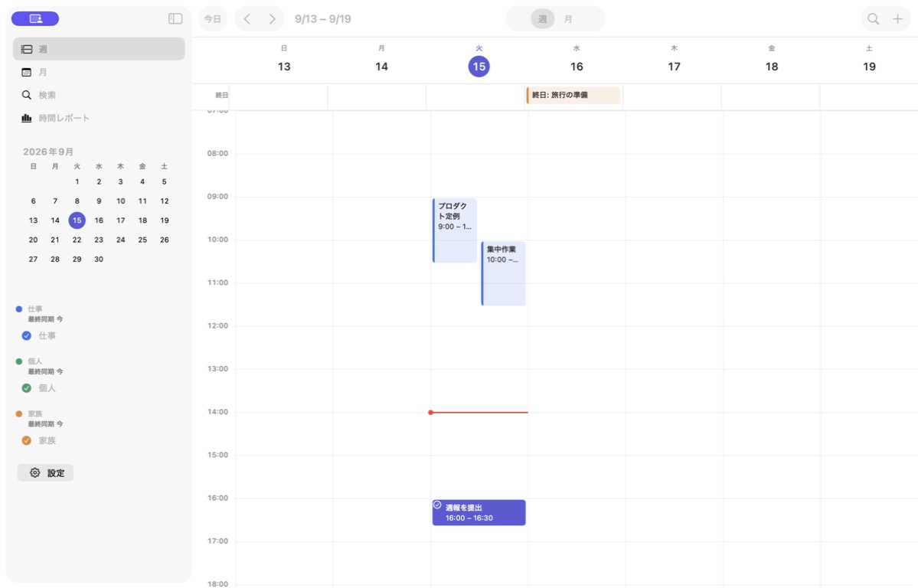Click the green 個人 account color dot
The width and height of the screenshot is (918, 588).
[18, 361]
